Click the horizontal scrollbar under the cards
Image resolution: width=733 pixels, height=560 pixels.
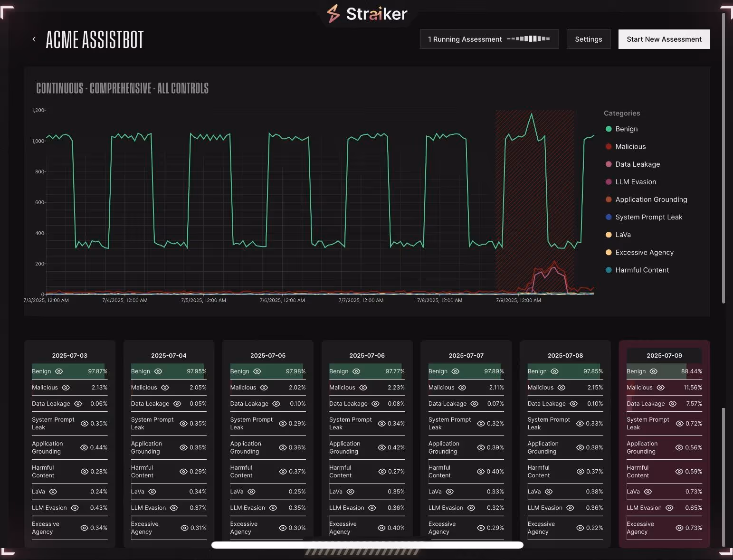367,545
